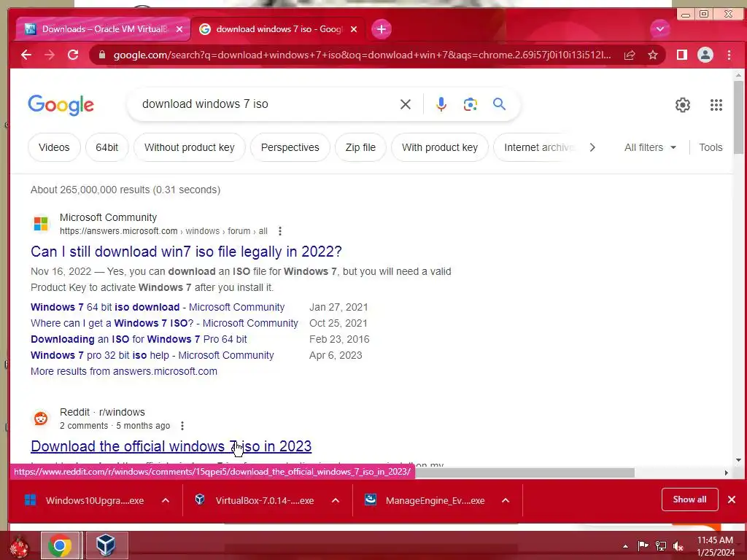This screenshot has width=747, height=560.
Task: Expand options for ManageEngine exe download
Action: [x=506, y=500]
